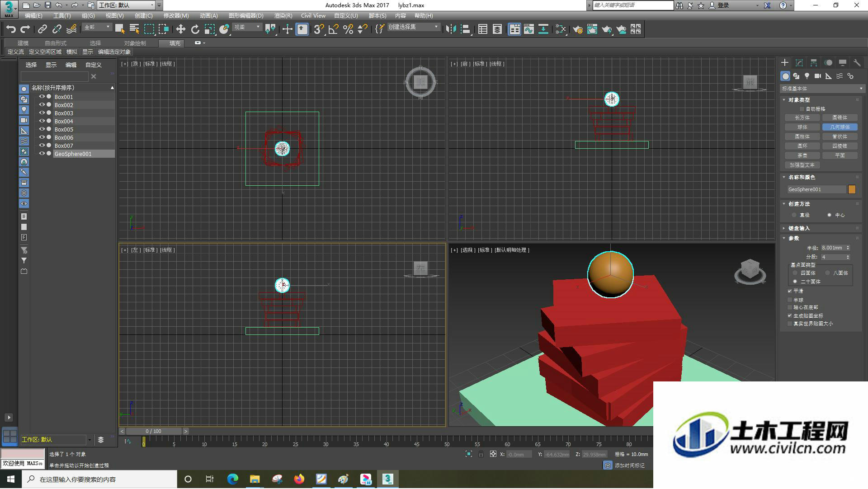Viewport: 868px width, 489px height.
Task: Open the Hierarchy command panel tab
Action: click(x=814, y=63)
